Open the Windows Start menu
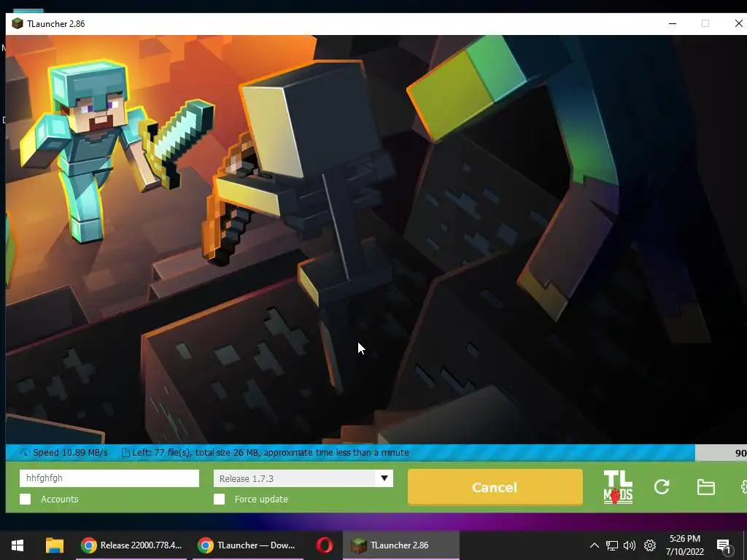 click(x=18, y=545)
